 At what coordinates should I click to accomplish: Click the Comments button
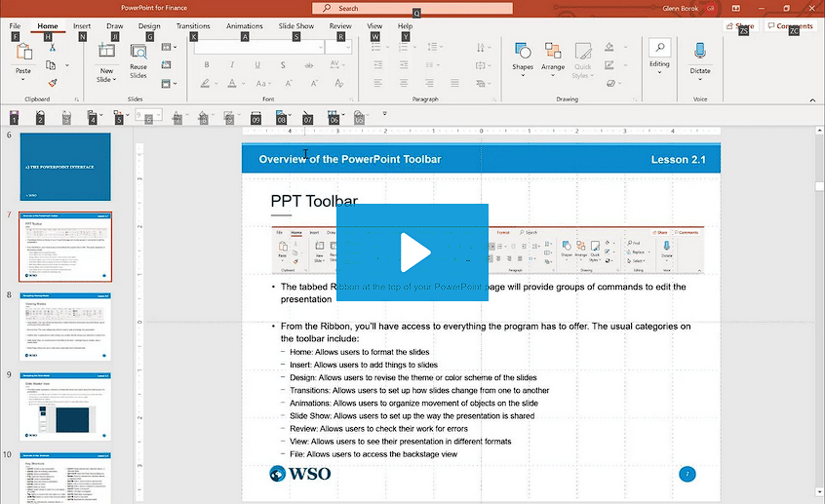point(790,25)
